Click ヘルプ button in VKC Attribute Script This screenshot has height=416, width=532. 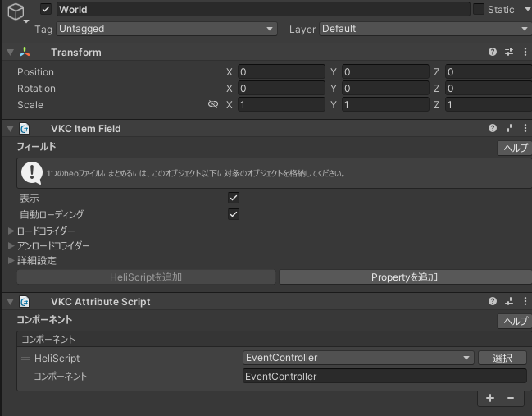pyautogui.click(x=515, y=321)
